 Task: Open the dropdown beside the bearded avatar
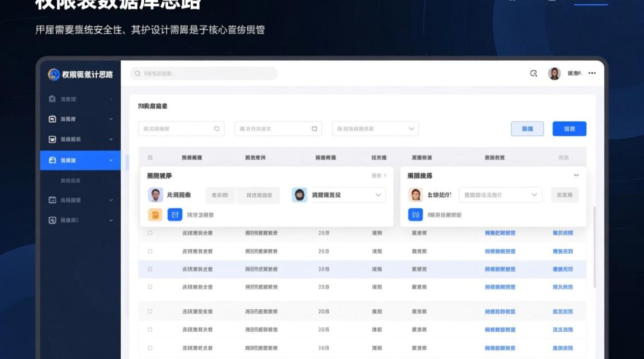click(x=349, y=195)
